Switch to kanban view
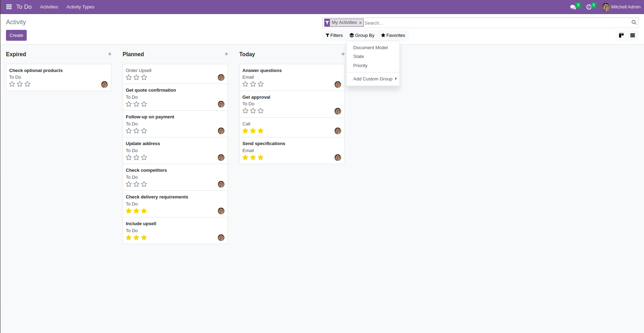 621,35
